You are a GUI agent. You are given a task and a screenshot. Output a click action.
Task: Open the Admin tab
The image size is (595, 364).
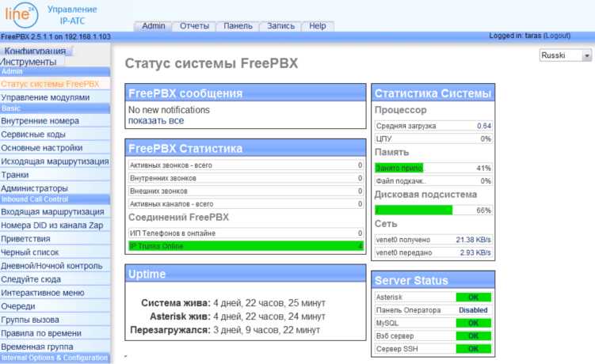coord(153,26)
